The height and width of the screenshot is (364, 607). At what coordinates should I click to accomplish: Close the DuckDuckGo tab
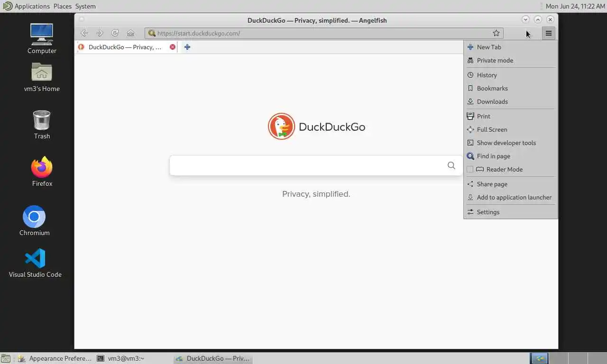(173, 47)
